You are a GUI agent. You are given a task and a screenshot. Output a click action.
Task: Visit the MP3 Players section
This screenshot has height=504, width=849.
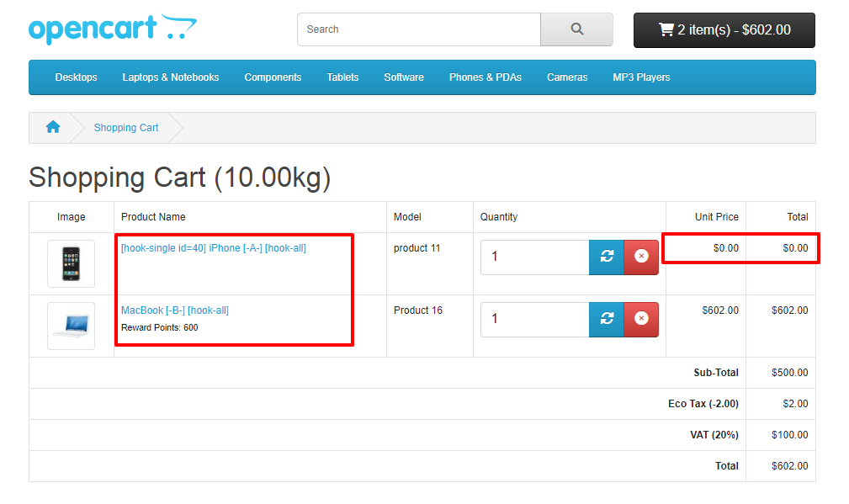click(x=641, y=77)
